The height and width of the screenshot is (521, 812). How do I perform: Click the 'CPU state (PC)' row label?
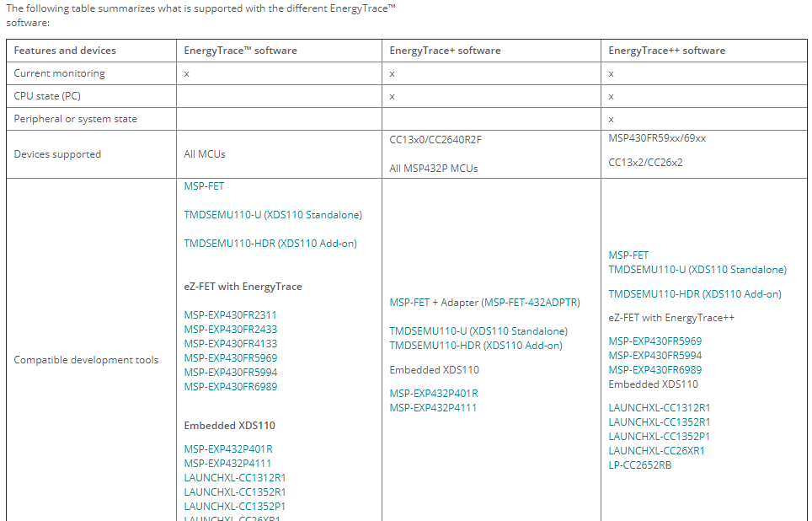[47, 96]
